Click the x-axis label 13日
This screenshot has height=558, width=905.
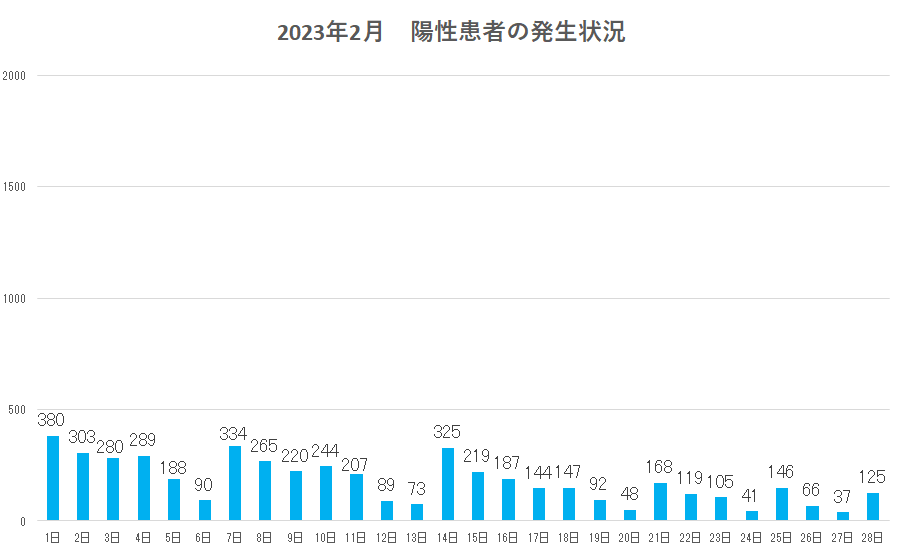(416, 538)
